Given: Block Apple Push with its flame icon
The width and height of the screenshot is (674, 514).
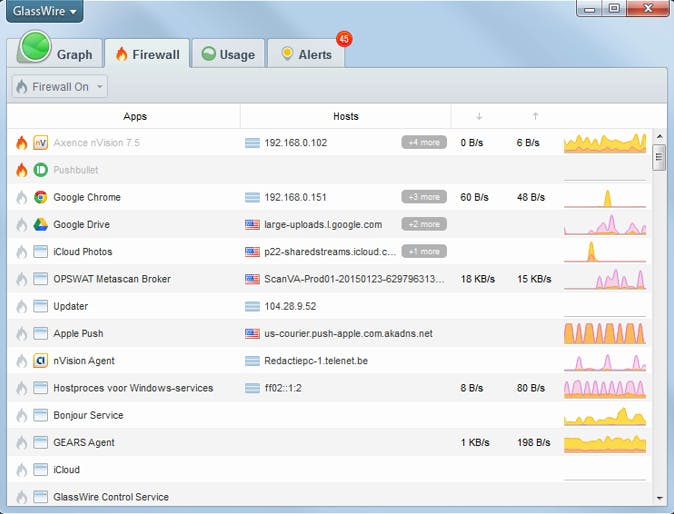Looking at the screenshot, I should 21,333.
